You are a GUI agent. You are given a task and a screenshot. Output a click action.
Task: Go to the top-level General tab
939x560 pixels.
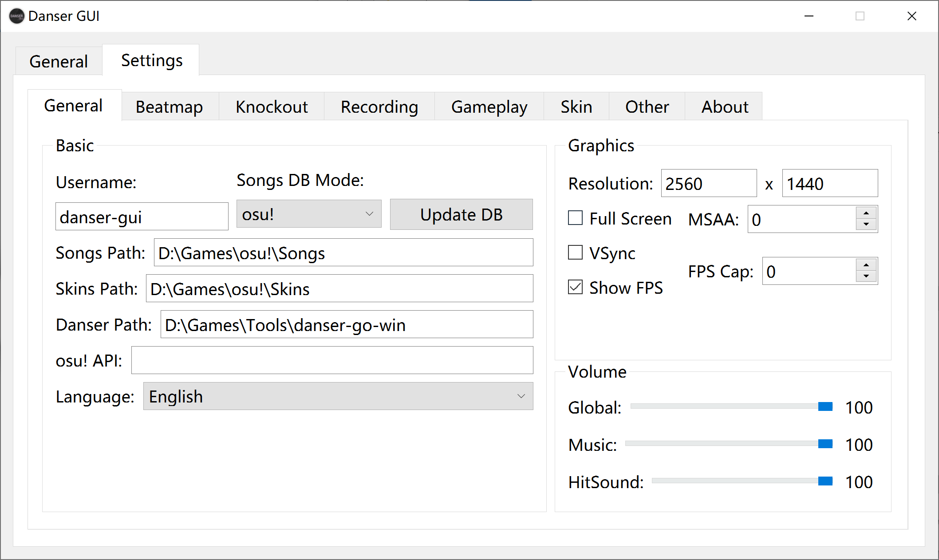[x=59, y=61]
